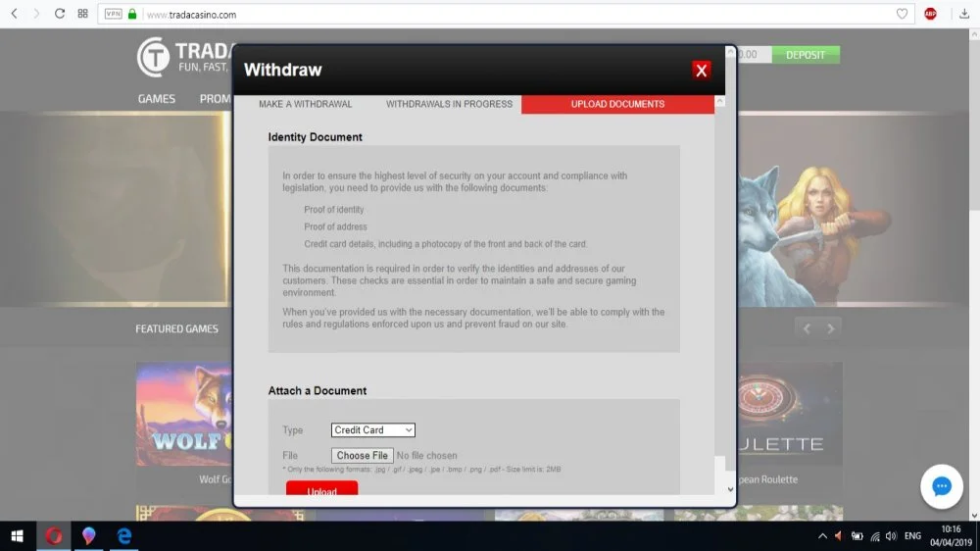980x551 pixels.
Task: Reload the page with refresh icon
Action: click(x=60, y=14)
